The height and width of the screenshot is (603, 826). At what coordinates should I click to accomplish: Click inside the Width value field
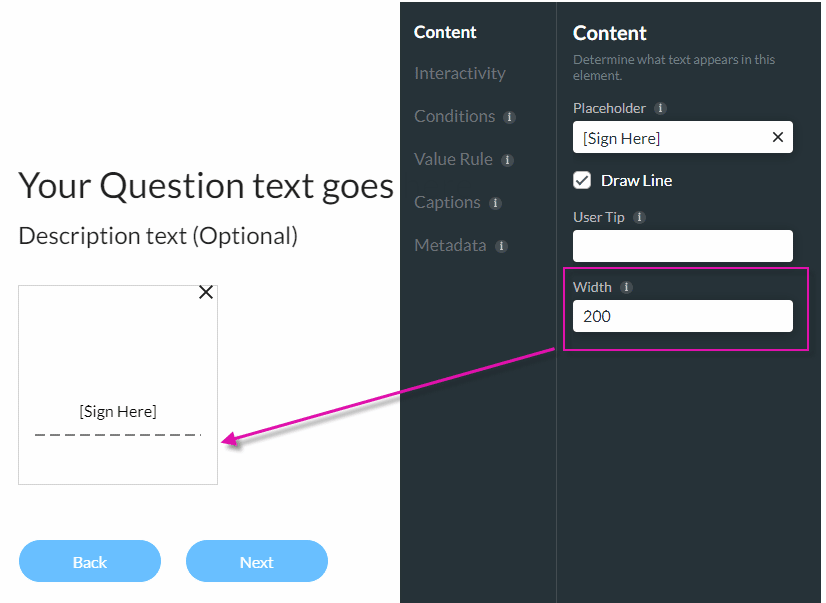[682, 316]
